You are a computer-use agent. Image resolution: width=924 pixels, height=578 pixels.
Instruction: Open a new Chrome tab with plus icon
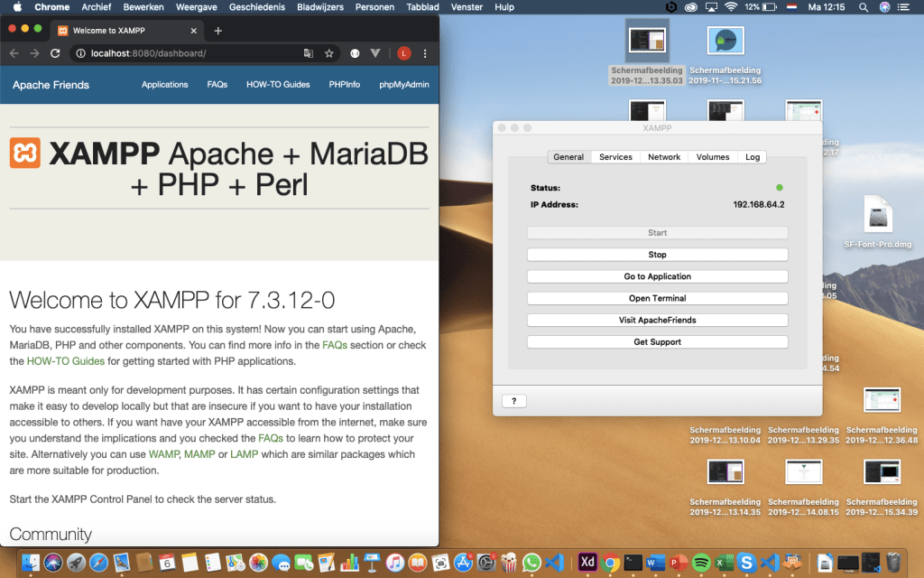coord(217,30)
